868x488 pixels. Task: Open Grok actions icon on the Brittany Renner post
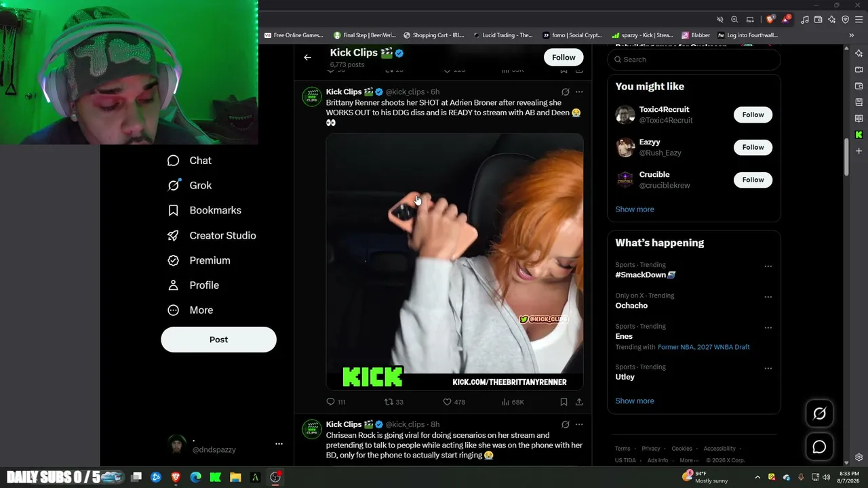tap(565, 91)
